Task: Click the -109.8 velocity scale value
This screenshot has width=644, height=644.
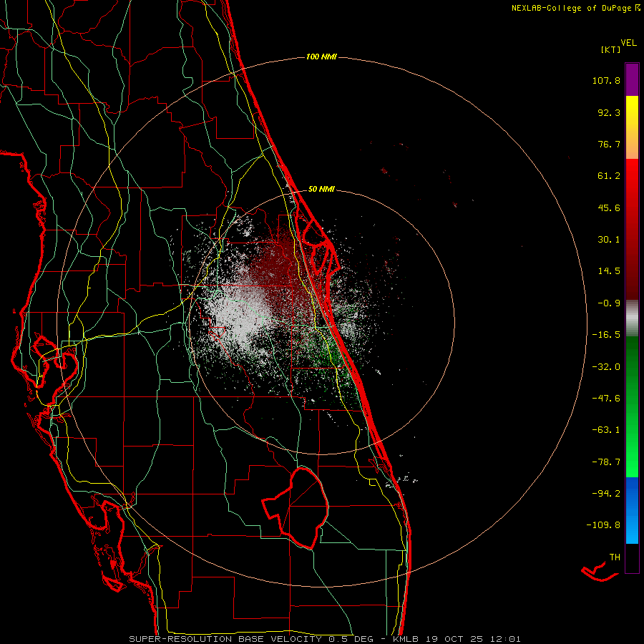Action: click(603, 525)
